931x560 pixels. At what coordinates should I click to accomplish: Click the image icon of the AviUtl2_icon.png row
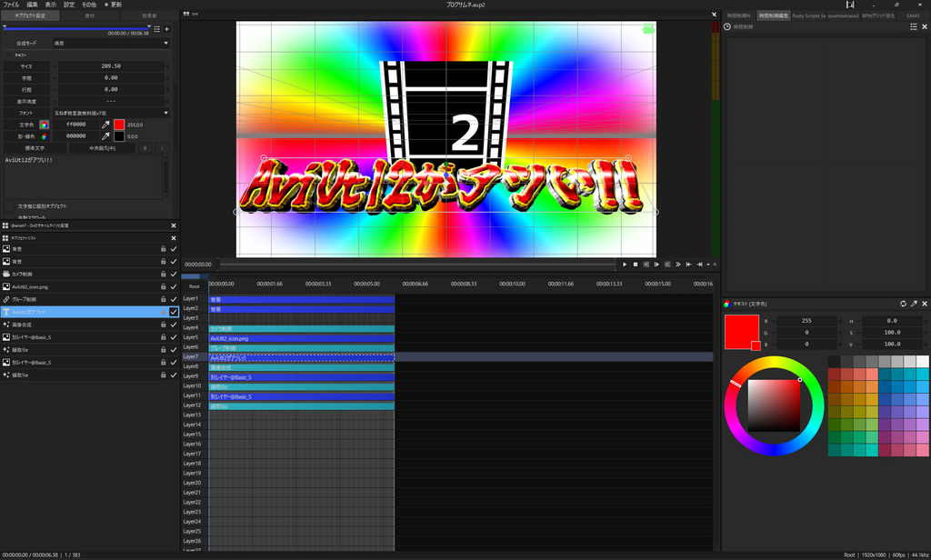(6, 287)
